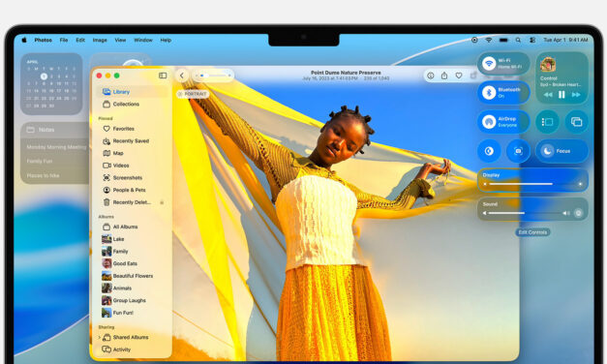Open the Apple menu
Image resolution: width=607 pixels, height=364 pixels.
coord(24,40)
